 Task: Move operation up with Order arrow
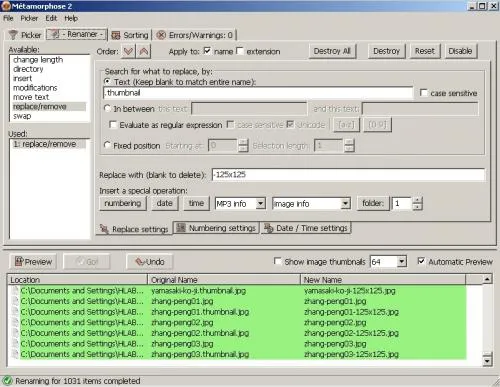point(144,51)
